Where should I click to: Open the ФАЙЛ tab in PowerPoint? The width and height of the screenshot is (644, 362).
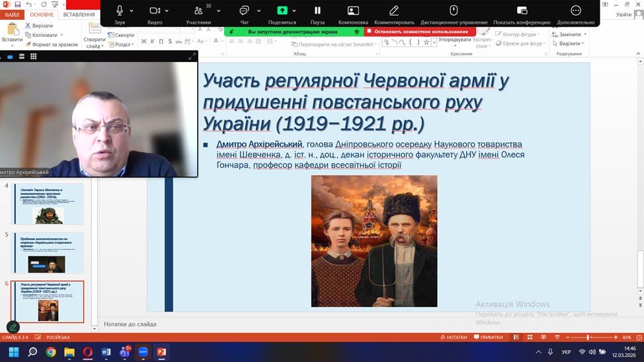click(13, 14)
